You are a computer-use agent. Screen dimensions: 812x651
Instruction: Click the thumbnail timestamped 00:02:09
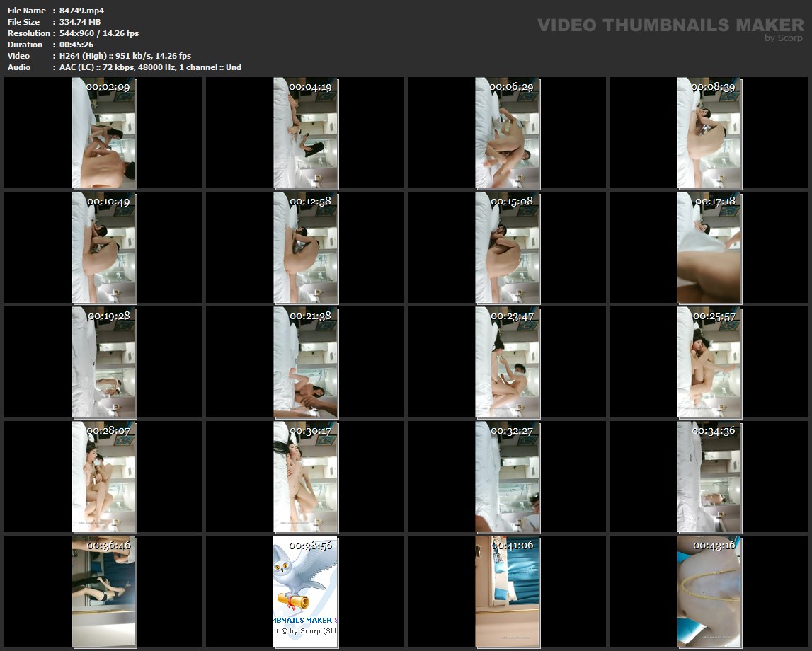point(103,133)
